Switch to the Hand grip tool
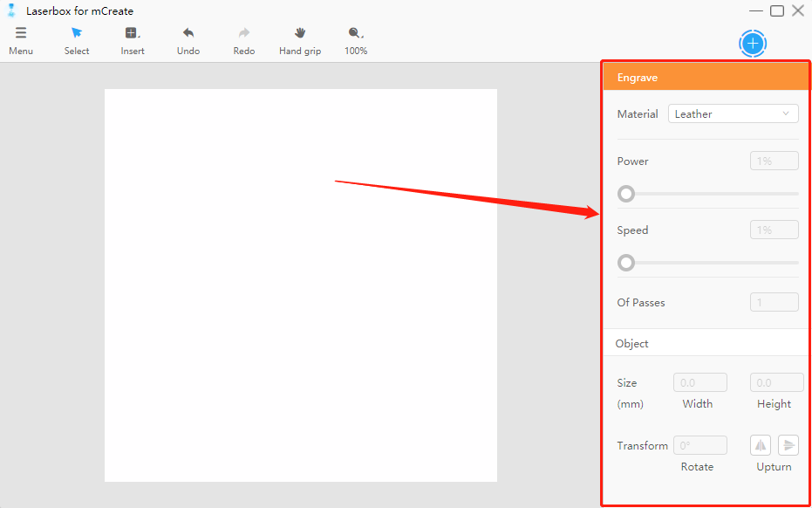The image size is (812, 508). (300, 33)
